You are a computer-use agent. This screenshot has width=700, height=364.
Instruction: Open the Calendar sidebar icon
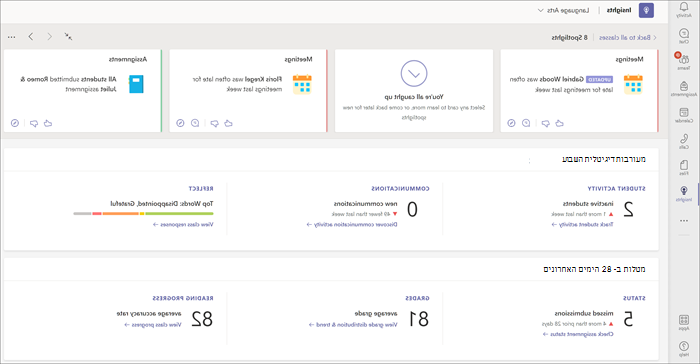point(683,115)
